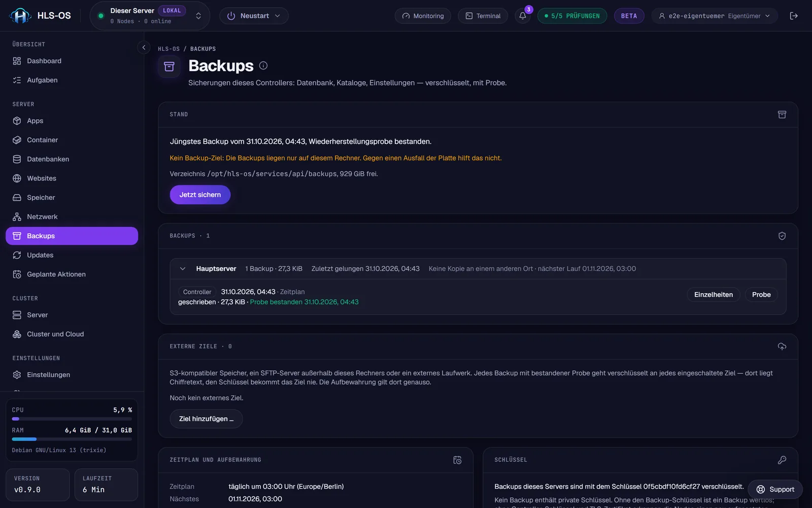Open the e2e-eigentuemer user menu
The image size is (812, 508).
pyautogui.click(x=715, y=16)
